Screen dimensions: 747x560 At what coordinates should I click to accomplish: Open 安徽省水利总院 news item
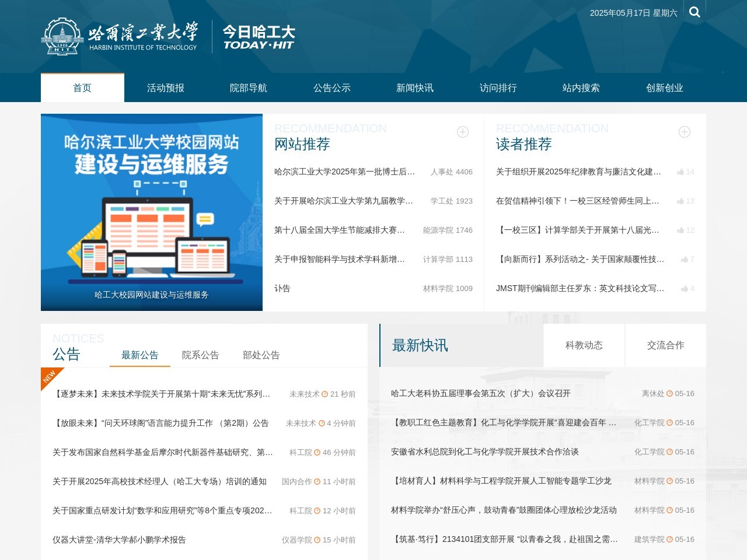click(485, 452)
